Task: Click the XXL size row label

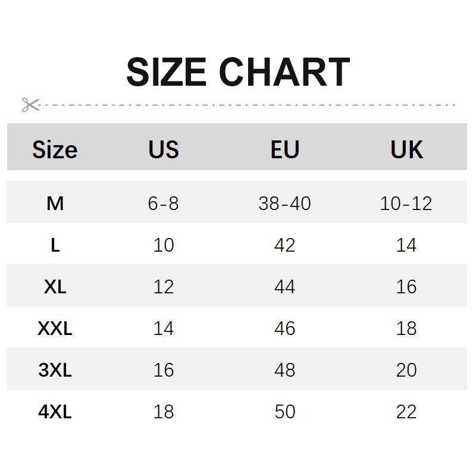Action: (x=55, y=328)
